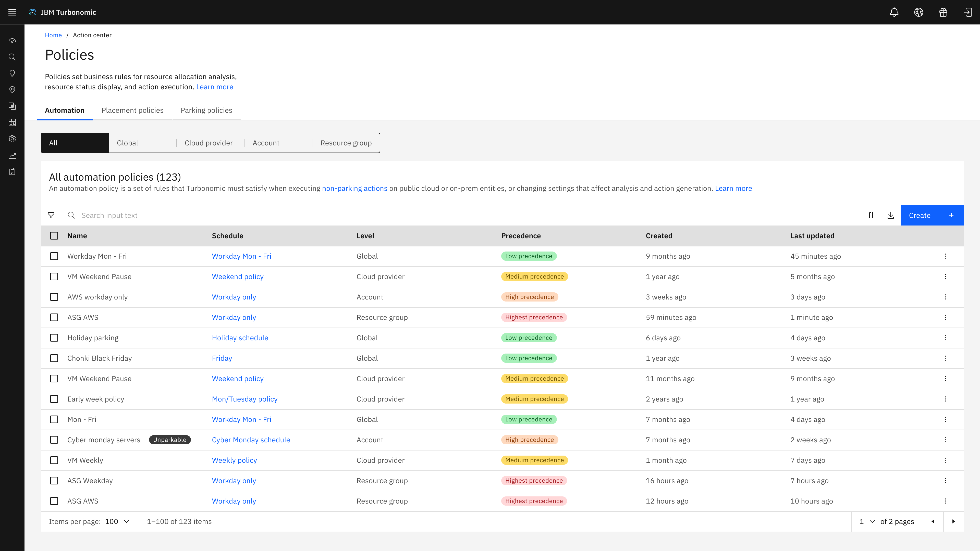Click the gift box icon in header
The width and height of the screenshot is (980, 551).
pyautogui.click(x=943, y=12)
